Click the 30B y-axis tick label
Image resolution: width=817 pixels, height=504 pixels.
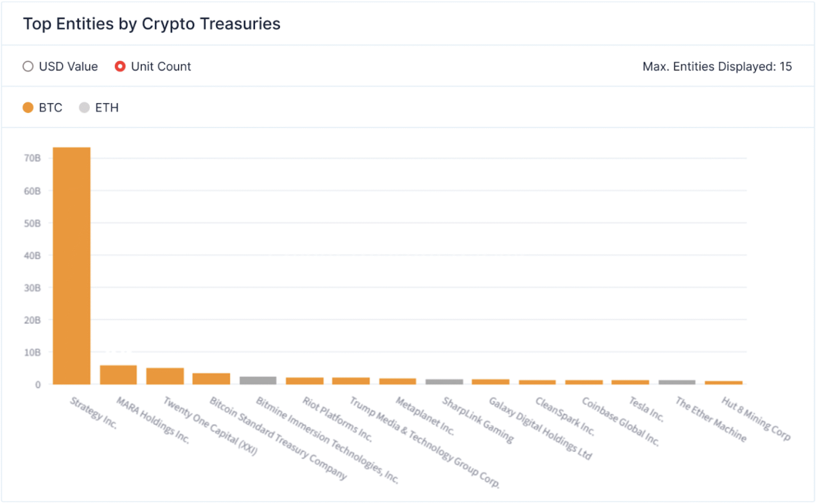(32, 288)
